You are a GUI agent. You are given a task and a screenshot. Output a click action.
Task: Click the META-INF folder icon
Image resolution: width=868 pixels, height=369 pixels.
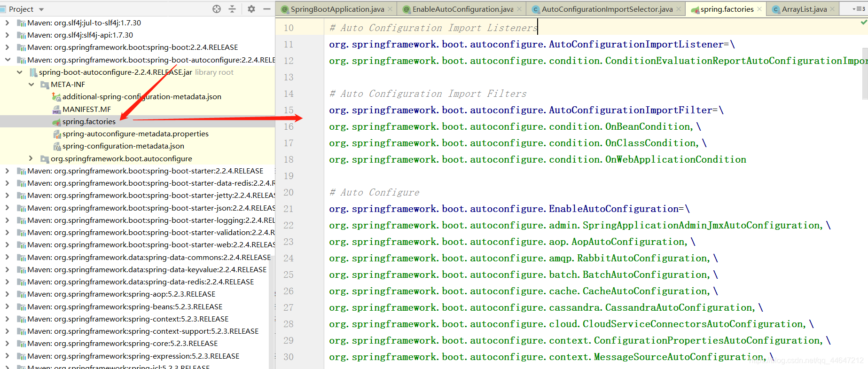45,85
